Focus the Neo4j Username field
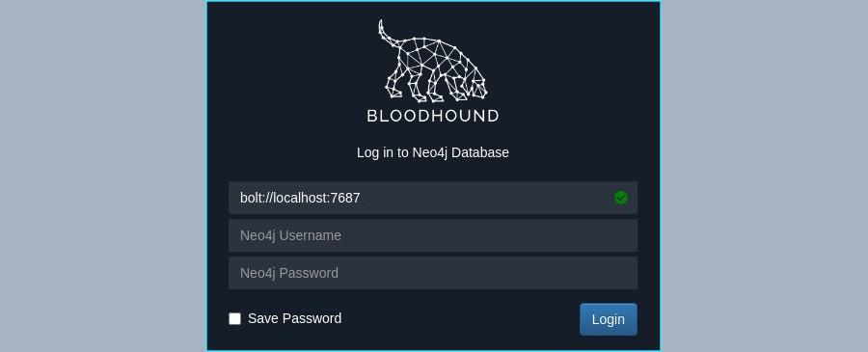Viewport: 868px width, 352px height. pos(433,235)
